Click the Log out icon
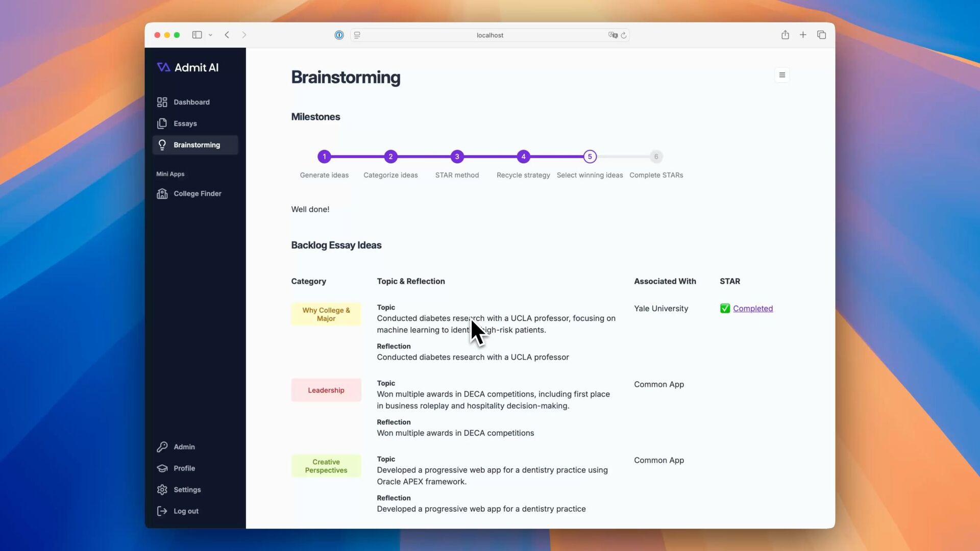Screen dimensions: 980x551 [162, 511]
